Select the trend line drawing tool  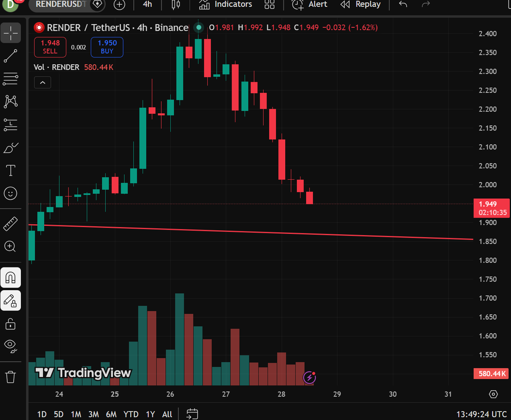pyautogui.click(x=11, y=56)
